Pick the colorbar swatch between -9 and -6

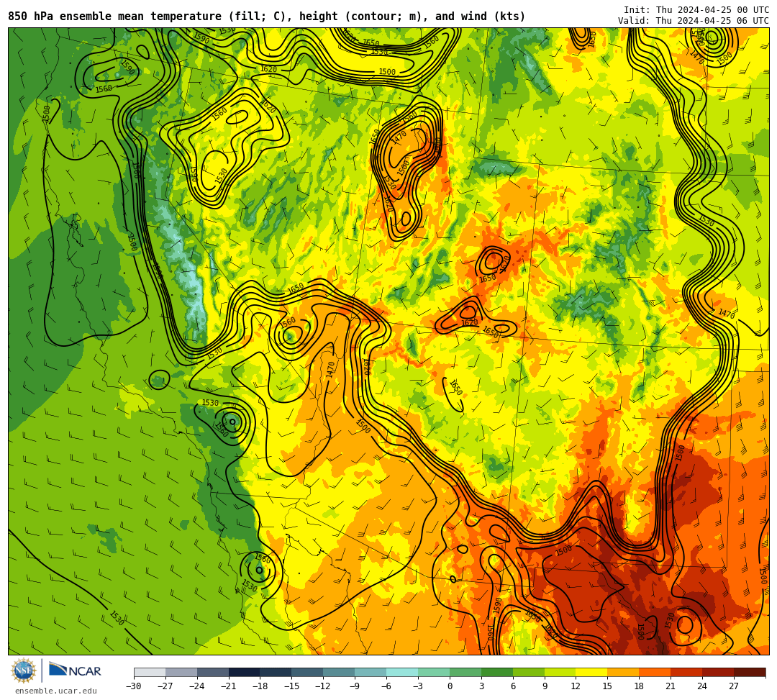click(371, 672)
